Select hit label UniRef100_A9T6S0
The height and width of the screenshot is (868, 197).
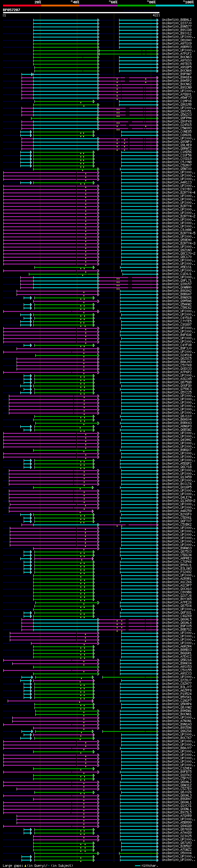[x=177, y=61]
